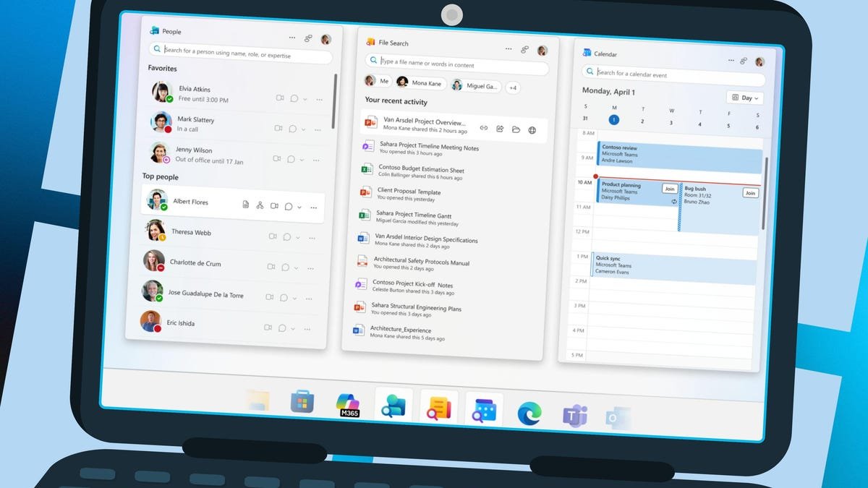Expand the +4 people filter in File Search

point(514,87)
